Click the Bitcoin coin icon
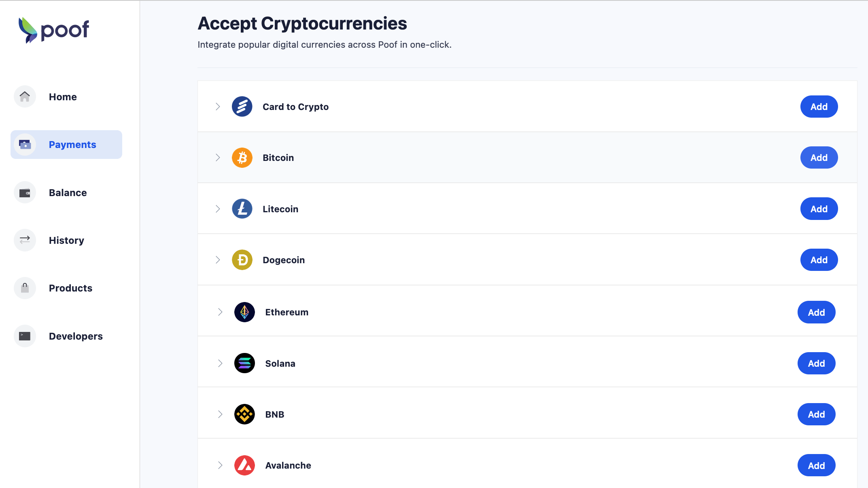This screenshot has width=868, height=488. (x=242, y=158)
